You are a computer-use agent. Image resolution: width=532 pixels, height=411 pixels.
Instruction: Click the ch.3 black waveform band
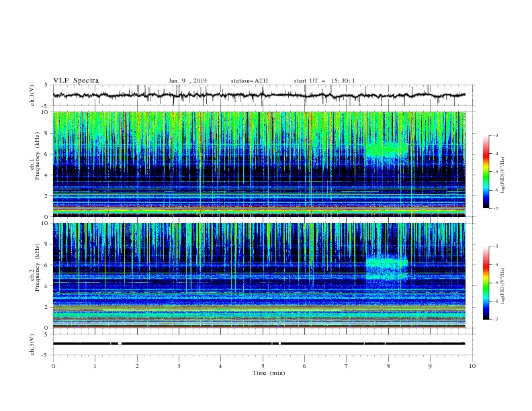pos(259,344)
